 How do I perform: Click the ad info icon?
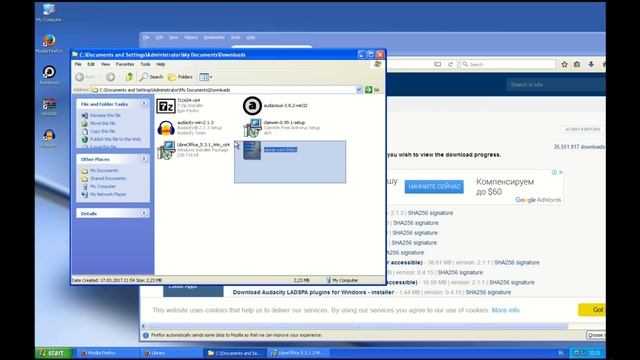coord(554,172)
